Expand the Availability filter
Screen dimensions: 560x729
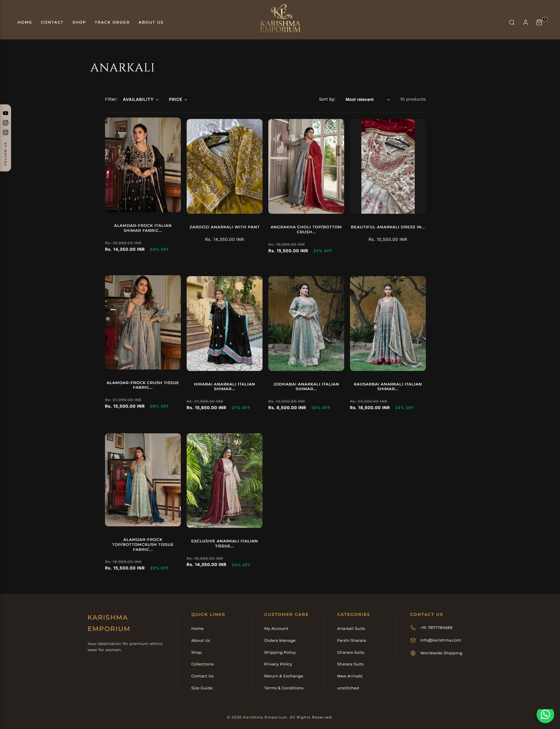click(x=141, y=99)
